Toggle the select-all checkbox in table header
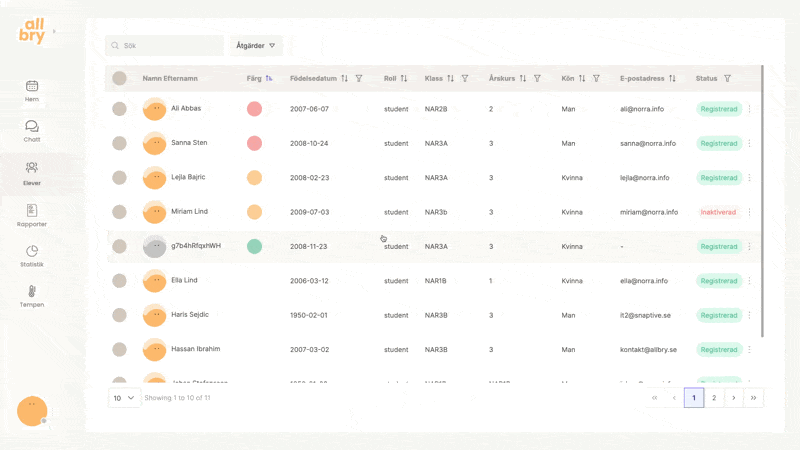Screen dimensions: 800x450 tap(119, 78)
